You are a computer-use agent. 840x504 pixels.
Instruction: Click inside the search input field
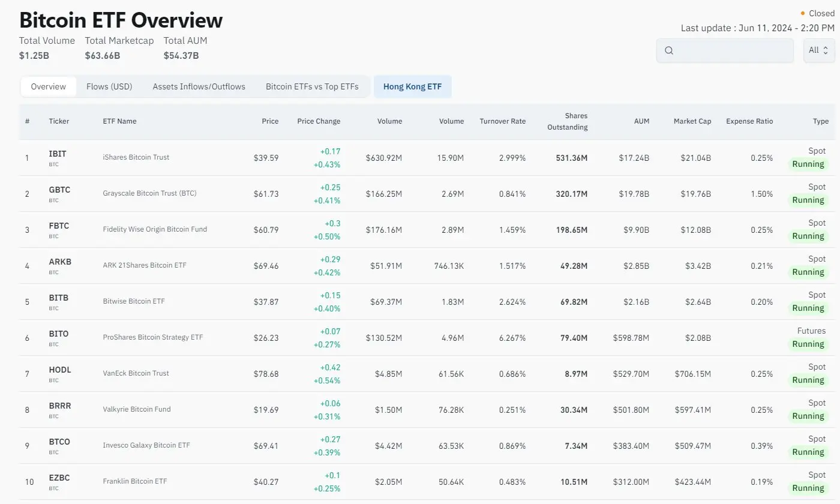tap(726, 50)
